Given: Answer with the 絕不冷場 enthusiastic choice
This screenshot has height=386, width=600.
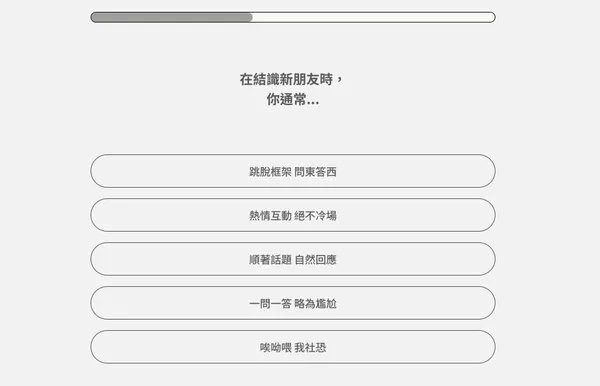Looking at the screenshot, I should pos(293,215).
